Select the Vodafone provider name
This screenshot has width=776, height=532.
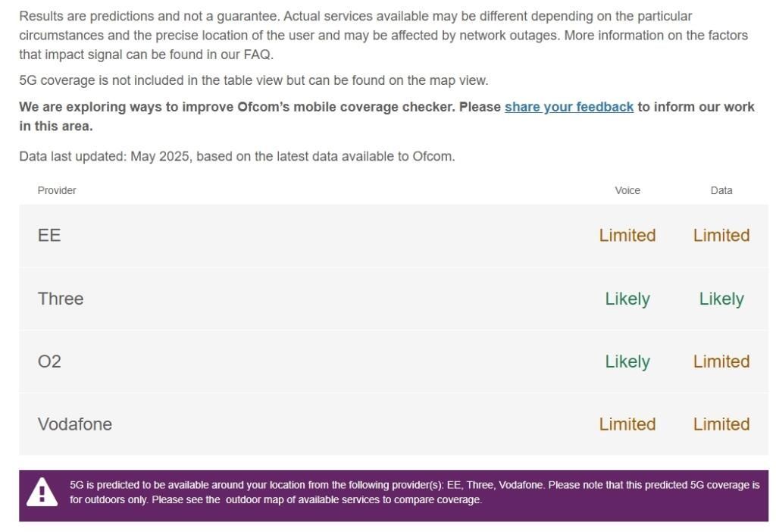tap(74, 424)
